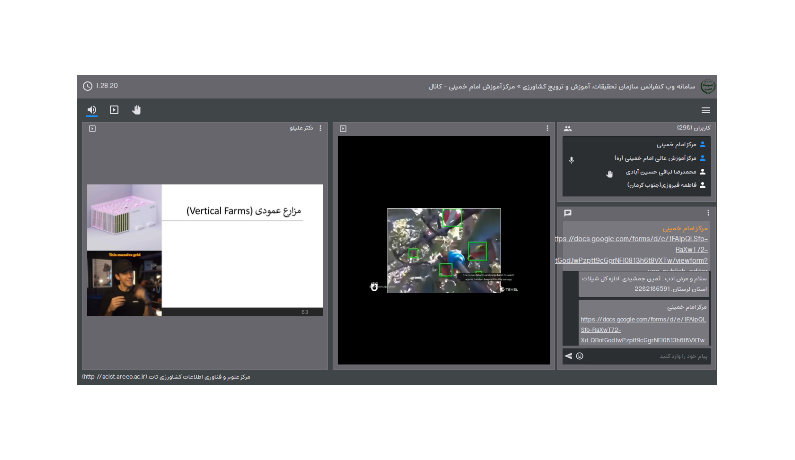Click the mouse-like logo on center video
Image resolution: width=795 pixels, height=460 pixels.
click(x=374, y=287)
